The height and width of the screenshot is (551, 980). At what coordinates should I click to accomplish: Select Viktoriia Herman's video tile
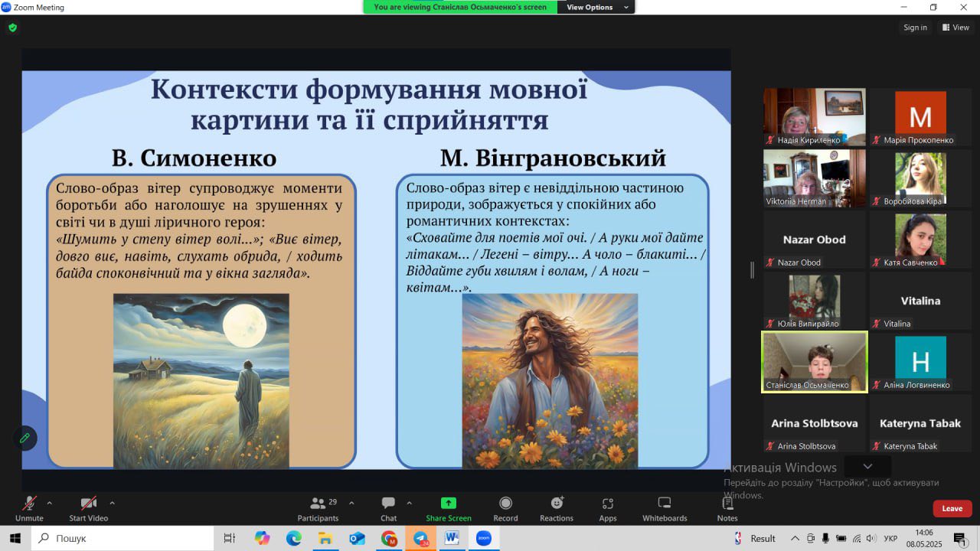tap(815, 178)
